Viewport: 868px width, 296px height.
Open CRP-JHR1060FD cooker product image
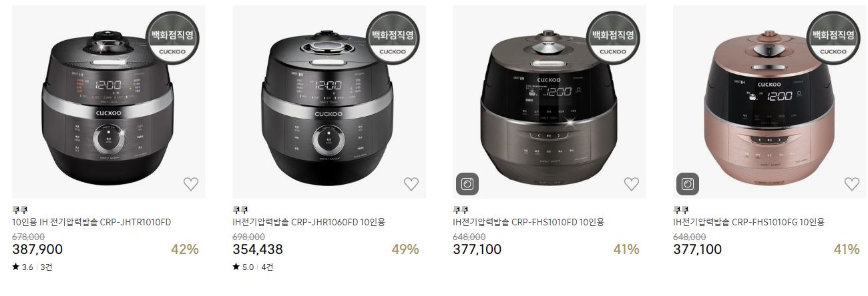point(329,102)
